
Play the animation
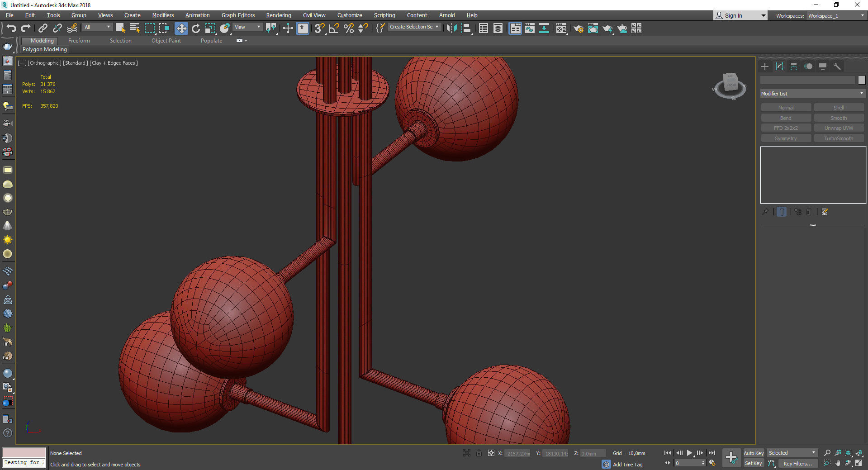point(689,453)
